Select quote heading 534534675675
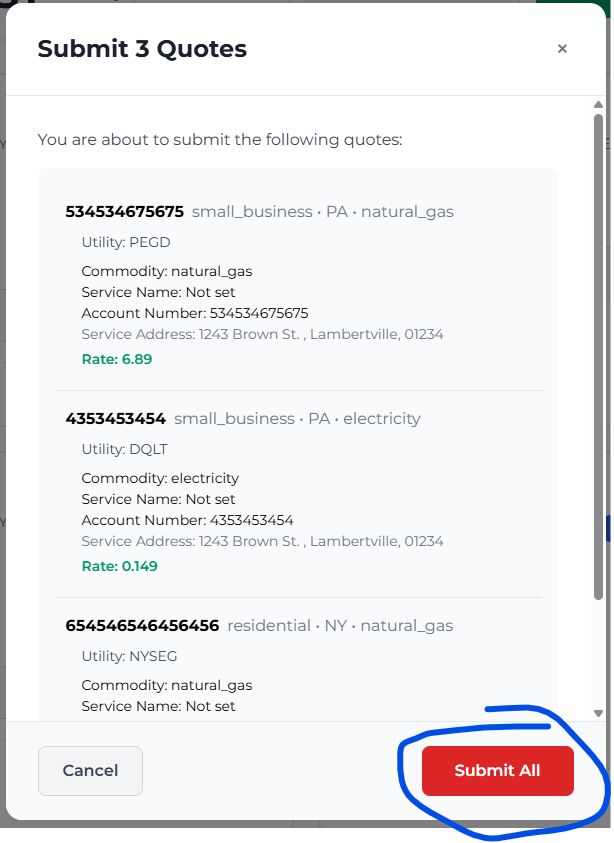The height and width of the screenshot is (843, 614). point(125,212)
